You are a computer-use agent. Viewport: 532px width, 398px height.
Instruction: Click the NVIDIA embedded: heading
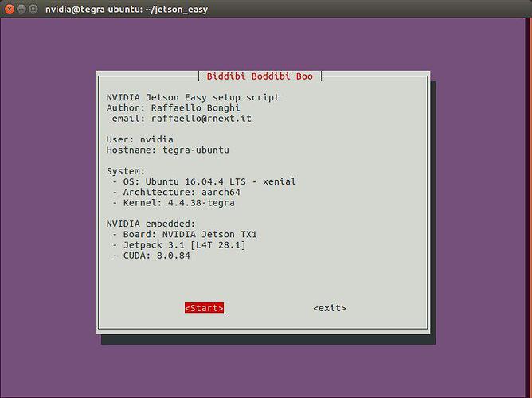[151, 224]
